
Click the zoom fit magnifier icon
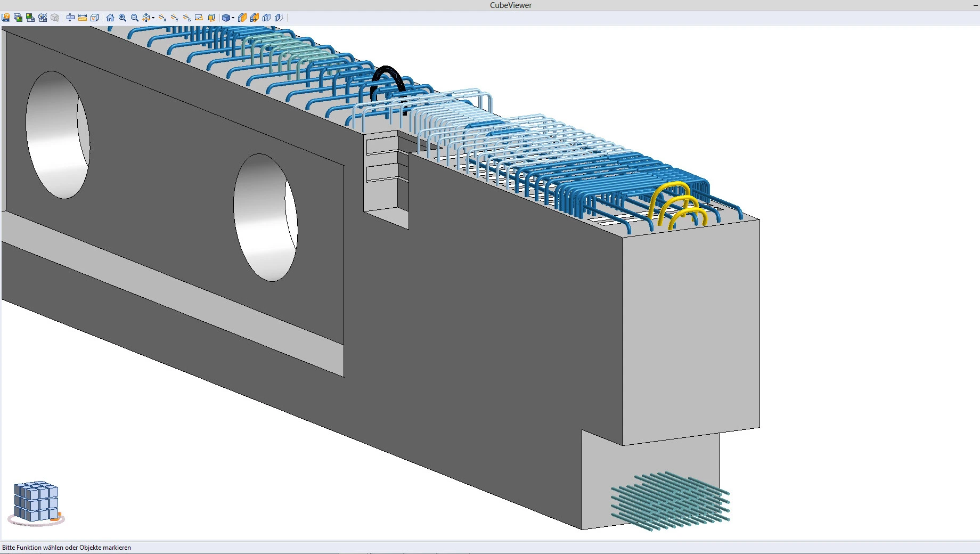coord(135,18)
